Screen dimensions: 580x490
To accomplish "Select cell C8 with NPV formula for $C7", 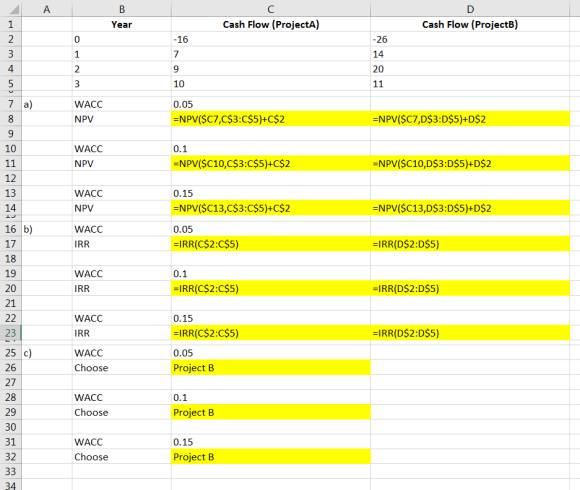I will pyautogui.click(x=271, y=119).
